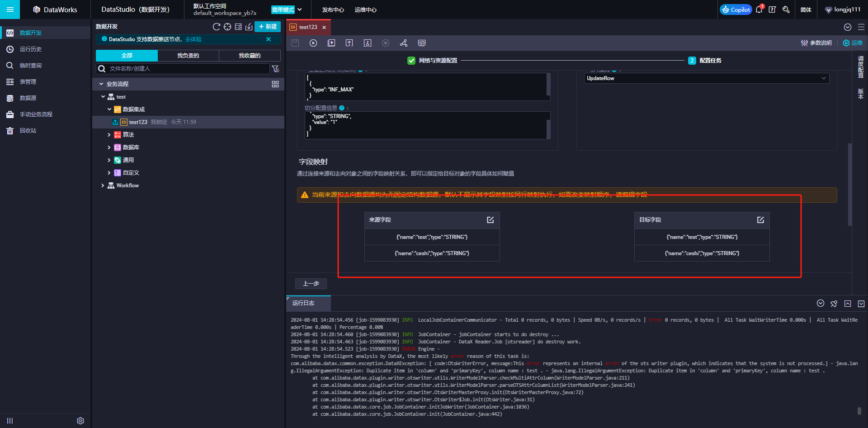Switch to script mode with code icon
Screen dimensions: 868x428
422,43
